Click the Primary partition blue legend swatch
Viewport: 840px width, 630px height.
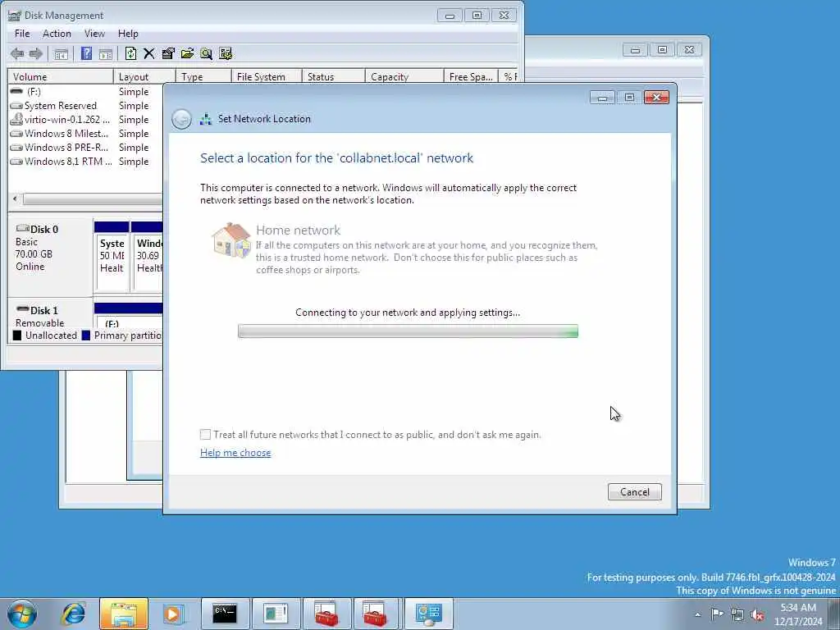(x=85, y=336)
